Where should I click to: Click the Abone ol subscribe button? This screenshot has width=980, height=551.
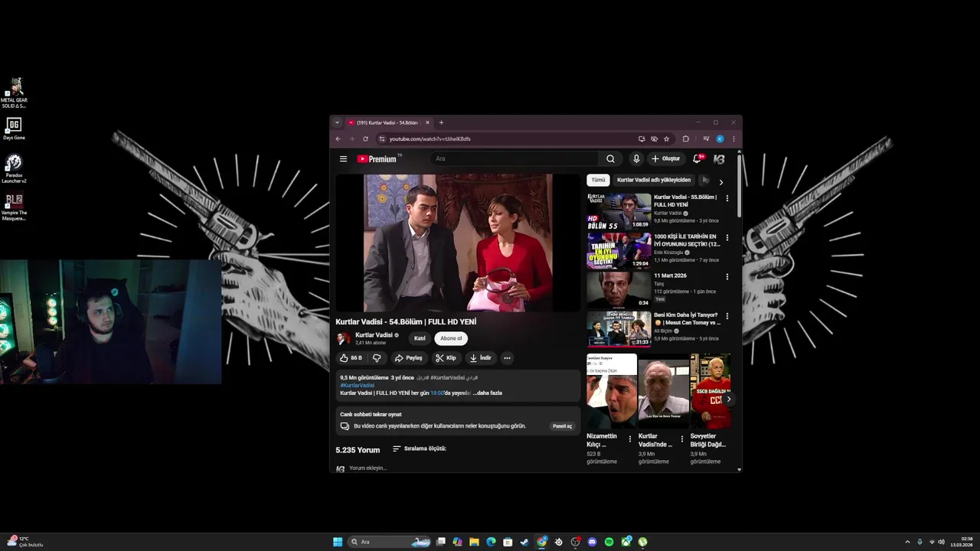(x=451, y=338)
